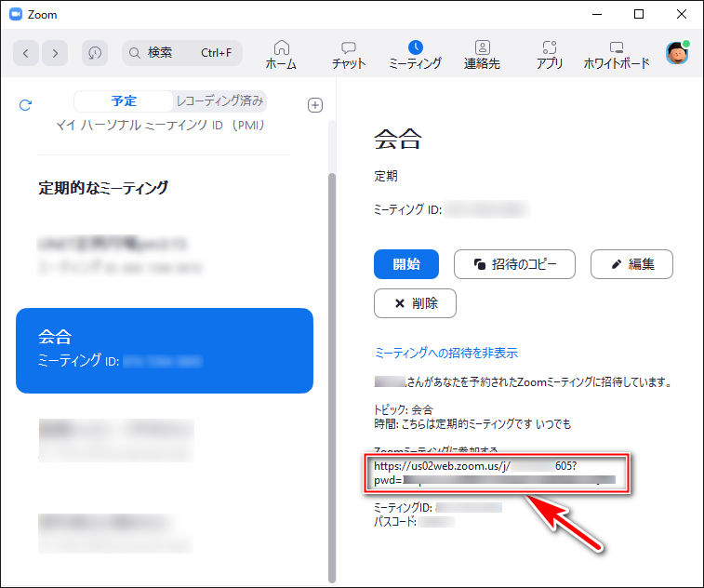Screen dimensions: 704x588
Task: Click the 定期的なミーティング heading
Action: (x=103, y=188)
